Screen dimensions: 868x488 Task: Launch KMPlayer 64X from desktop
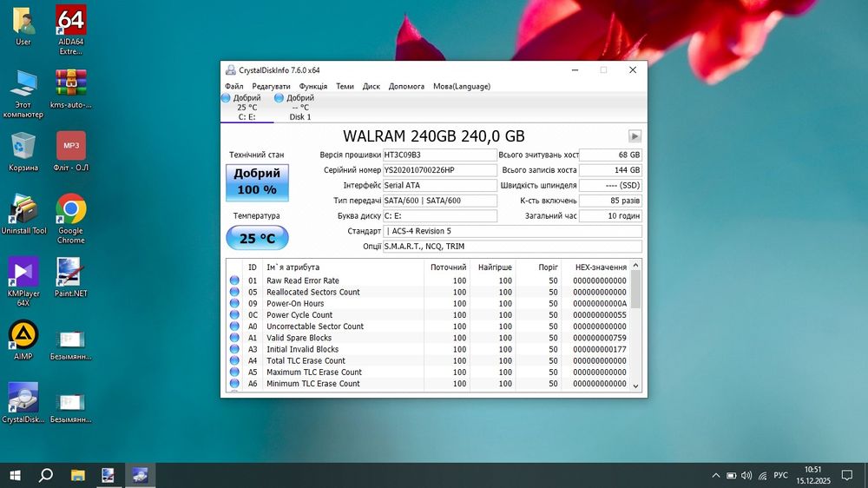click(23, 281)
